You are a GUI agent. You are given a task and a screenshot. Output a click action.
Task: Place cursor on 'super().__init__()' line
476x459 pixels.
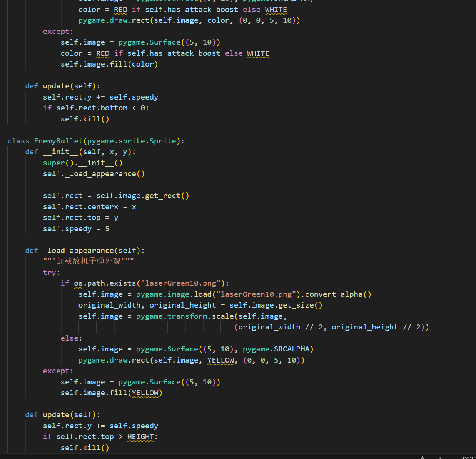[83, 163]
